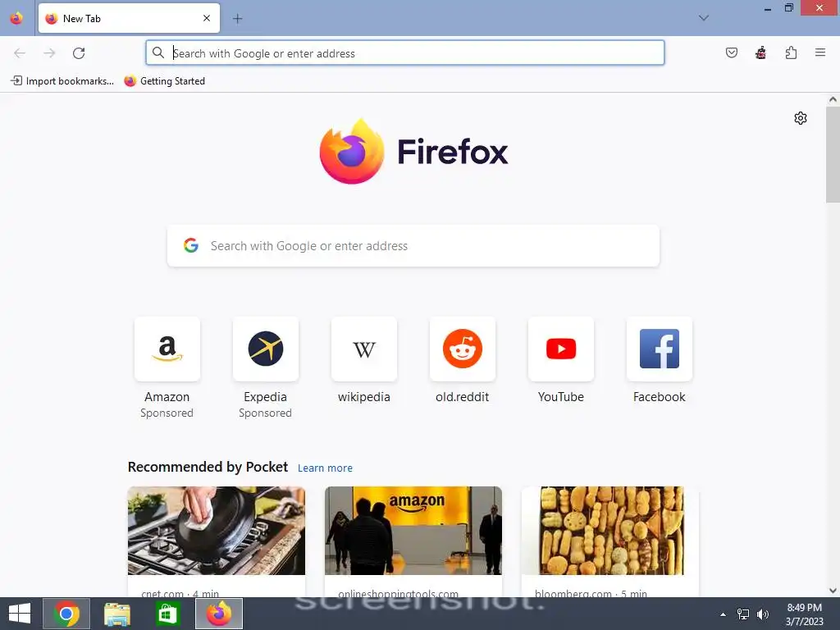Launch Chrome from the taskbar
Viewport: 840px width, 630px height.
[66, 614]
